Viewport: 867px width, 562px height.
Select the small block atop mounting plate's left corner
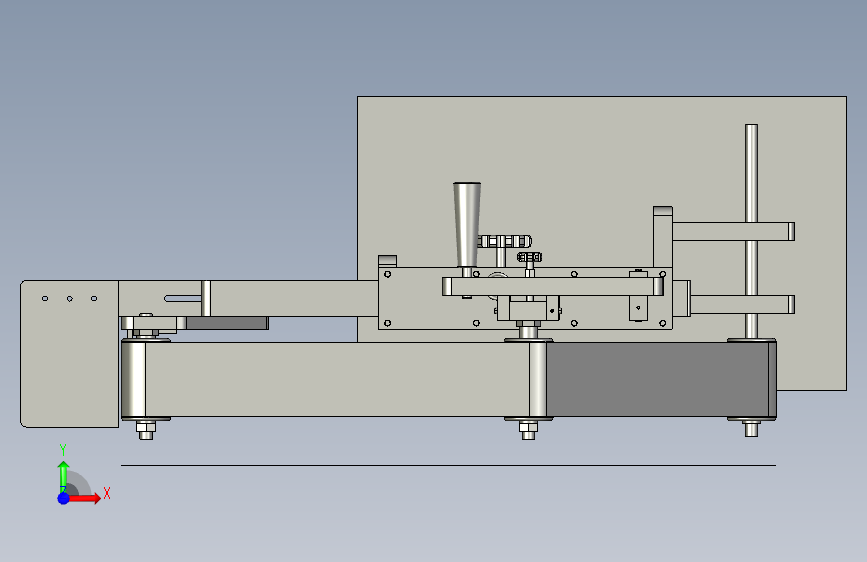pyautogui.click(x=387, y=261)
